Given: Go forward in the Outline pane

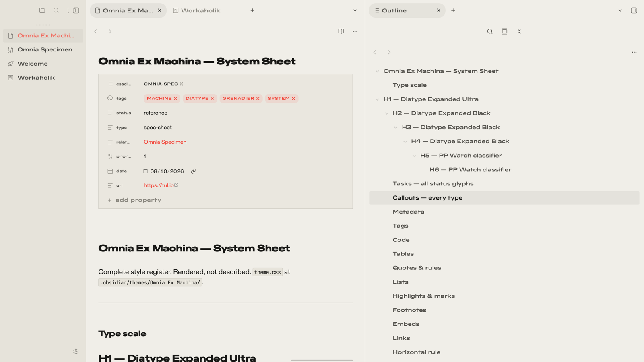Looking at the screenshot, I should click(389, 52).
